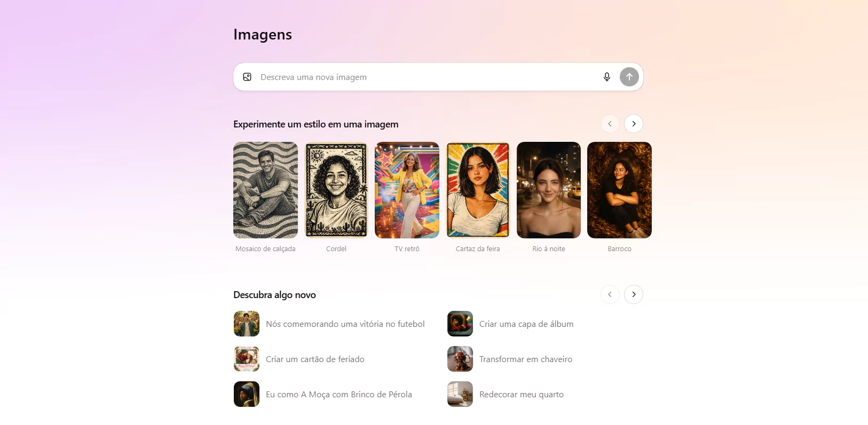Pick the TV retrô style image
Image resolution: width=868 pixels, height=425 pixels.
[407, 190]
